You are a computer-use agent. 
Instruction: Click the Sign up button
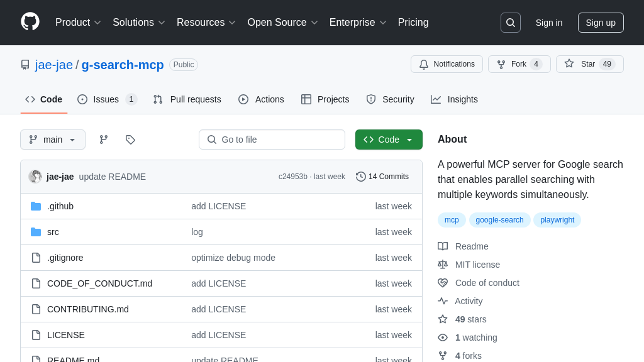click(601, 23)
